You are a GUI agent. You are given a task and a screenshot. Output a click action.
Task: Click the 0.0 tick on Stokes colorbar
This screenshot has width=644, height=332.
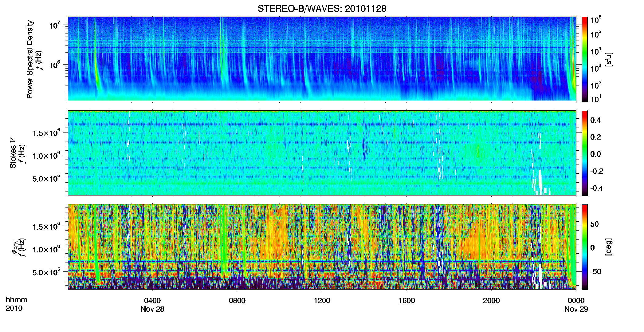pos(595,154)
